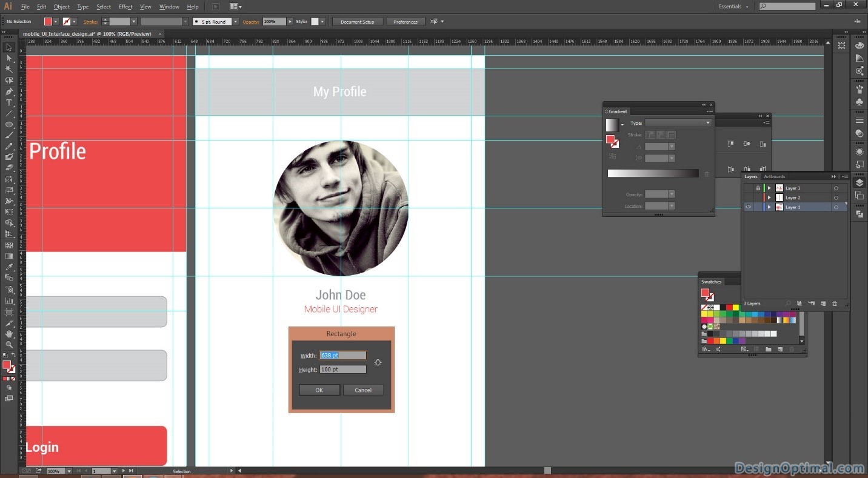This screenshot has height=478, width=868.
Task: Expand Layer 3 disclosure triangle
Action: click(x=769, y=188)
